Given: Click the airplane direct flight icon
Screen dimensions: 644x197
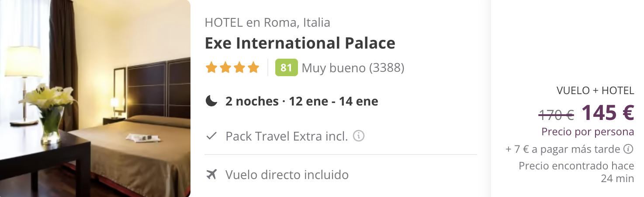Looking at the screenshot, I should click(x=211, y=175).
